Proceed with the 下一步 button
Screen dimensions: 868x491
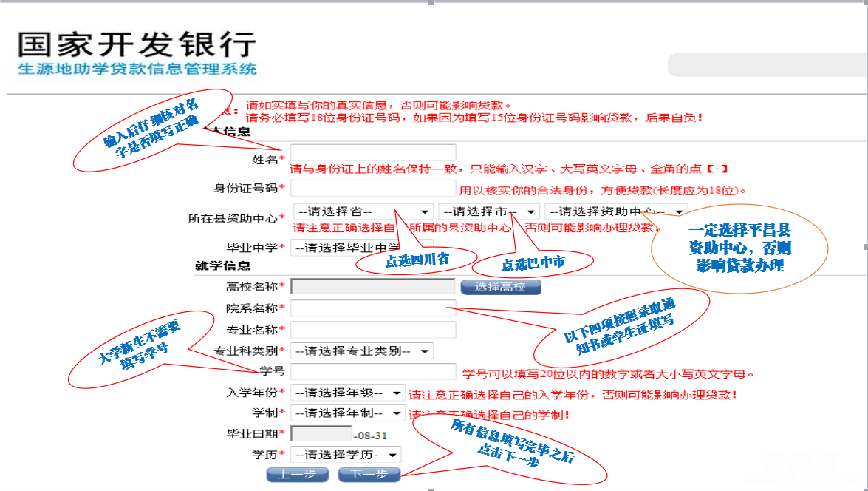369,475
